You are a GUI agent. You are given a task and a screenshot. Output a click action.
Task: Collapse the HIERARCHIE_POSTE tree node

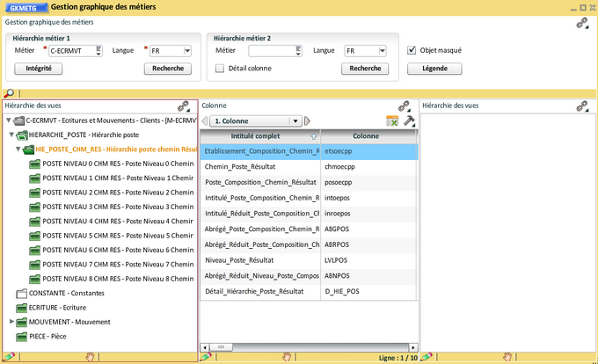11,135
